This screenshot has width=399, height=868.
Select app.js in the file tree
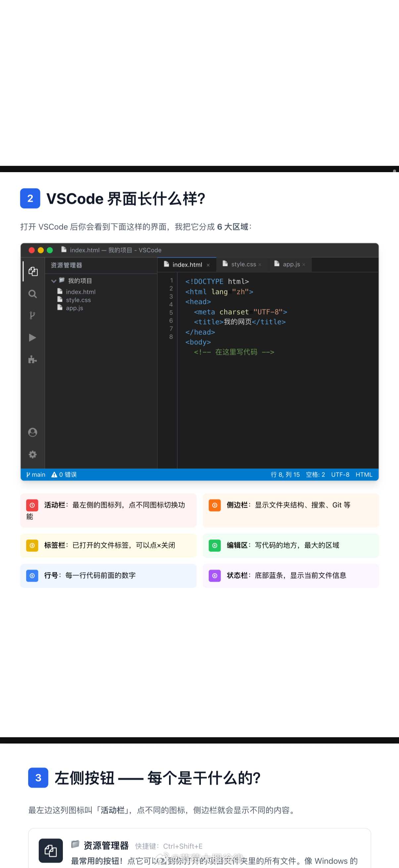point(70,308)
